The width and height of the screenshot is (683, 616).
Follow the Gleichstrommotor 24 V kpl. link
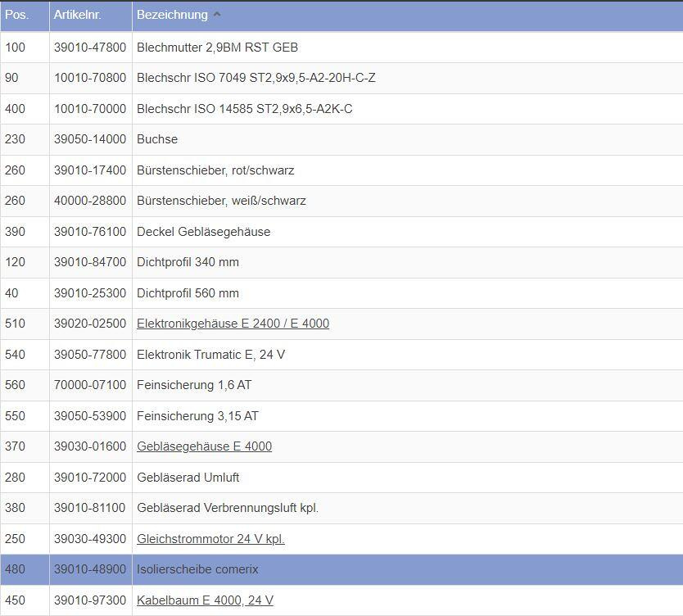(x=210, y=539)
